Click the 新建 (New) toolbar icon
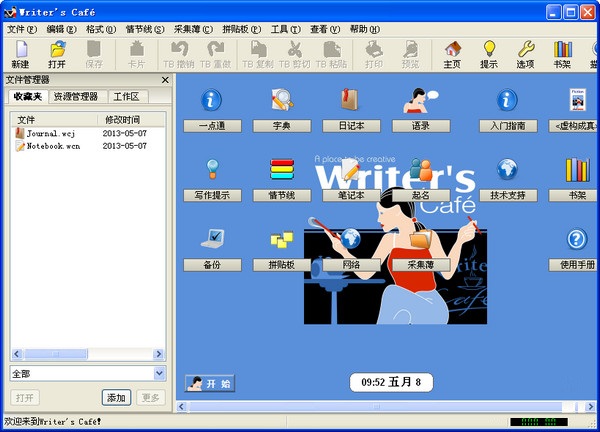Image resolution: width=600 pixels, height=432 pixels. pos(21,49)
